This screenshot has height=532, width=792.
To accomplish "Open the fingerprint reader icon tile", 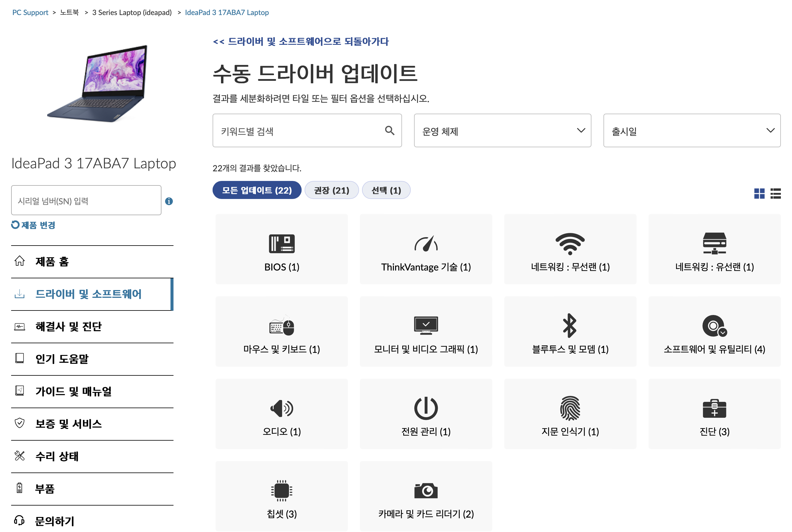I will coord(570,408).
